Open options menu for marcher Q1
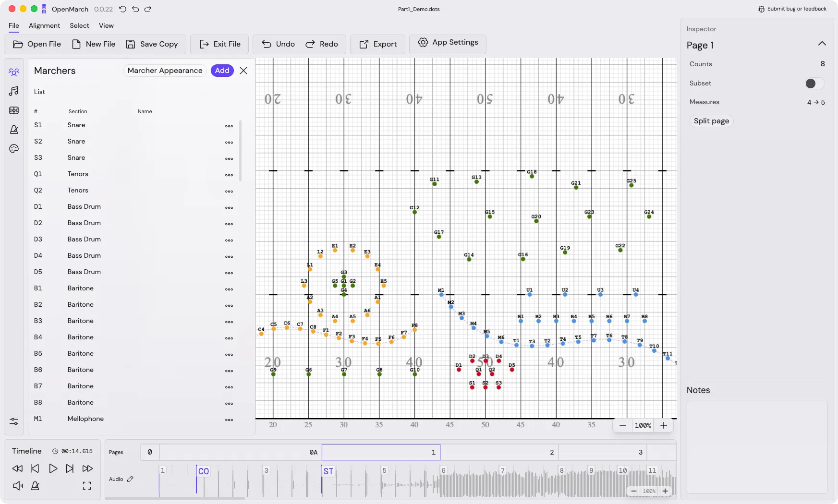838x504 pixels. [229, 175]
